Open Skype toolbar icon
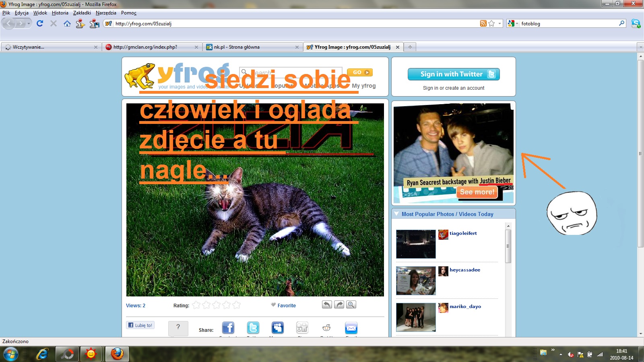 coord(636,24)
